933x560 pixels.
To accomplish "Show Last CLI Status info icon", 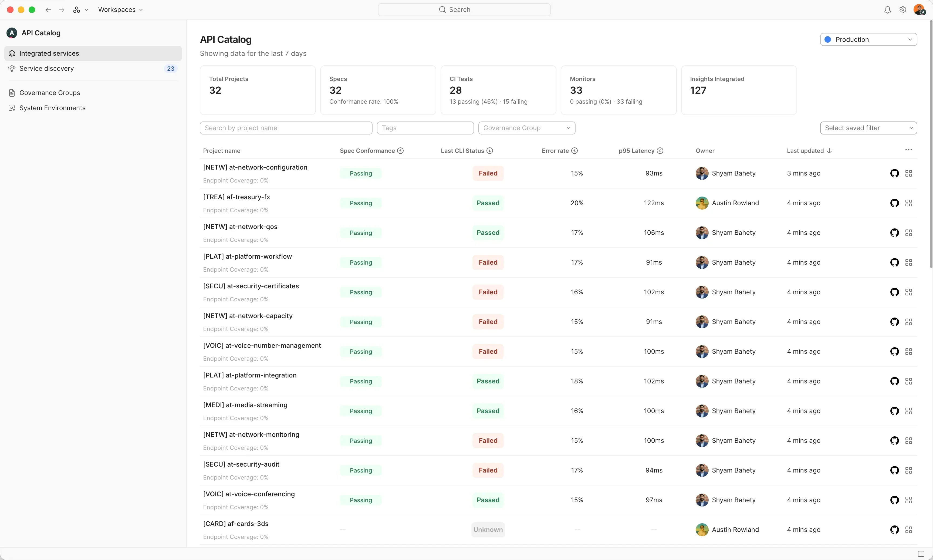I will click(x=490, y=151).
